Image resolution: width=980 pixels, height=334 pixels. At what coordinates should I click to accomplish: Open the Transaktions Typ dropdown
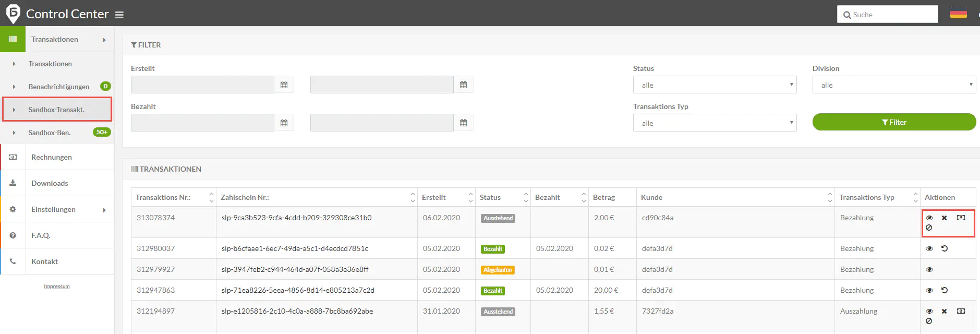coord(715,123)
